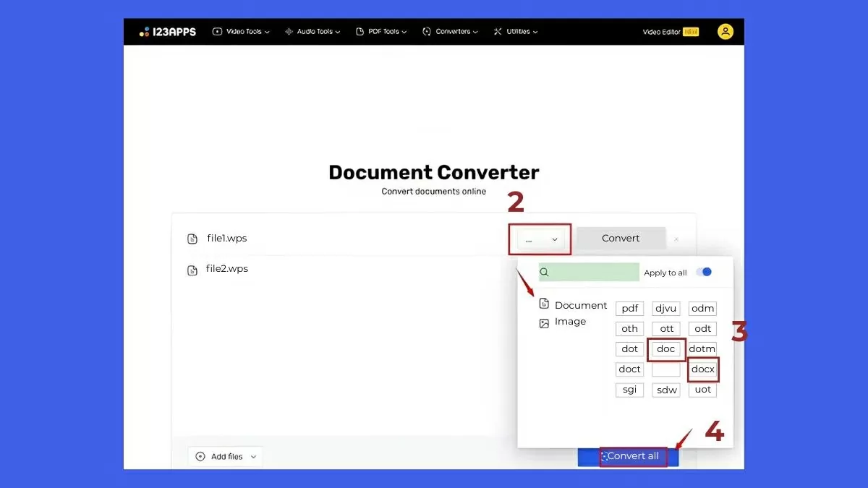Click the Utilities wrench icon
The height and width of the screenshot is (488, 868).
point(496,31)
